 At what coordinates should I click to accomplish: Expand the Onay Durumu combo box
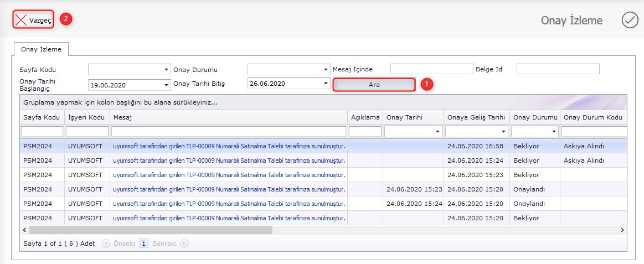coord(326,70)
